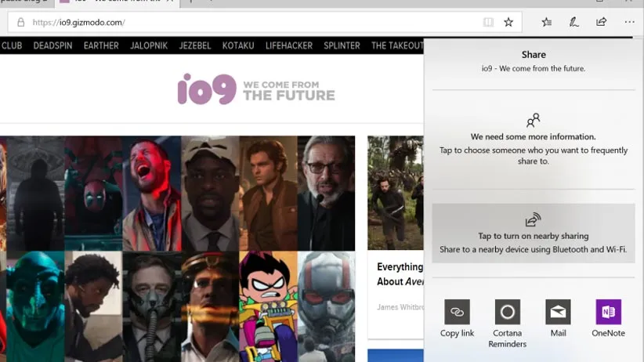The height and width of the screenshot is (362, 644).
Task: Go to Kotaku in the site navigation
Action: point(238,45)
